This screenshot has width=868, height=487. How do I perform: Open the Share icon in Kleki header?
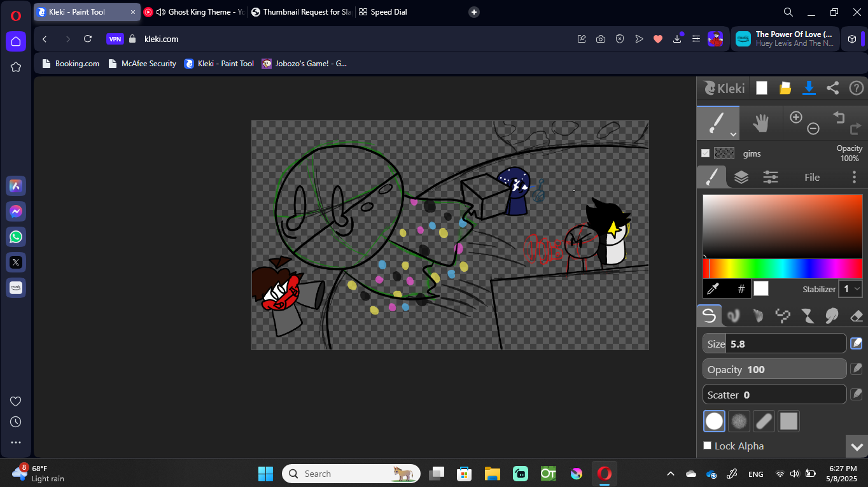click(832, 88)
